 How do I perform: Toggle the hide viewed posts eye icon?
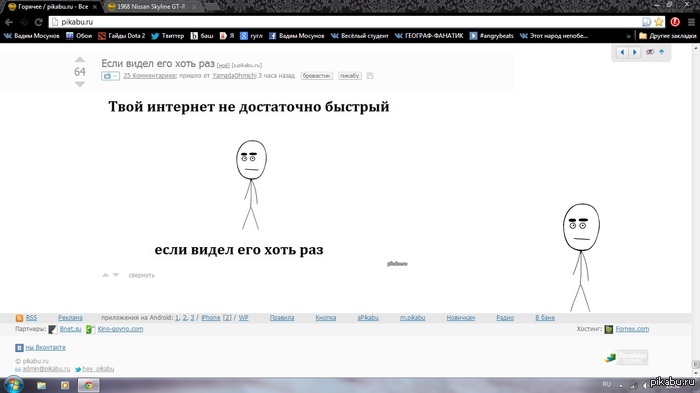[650, 52]
